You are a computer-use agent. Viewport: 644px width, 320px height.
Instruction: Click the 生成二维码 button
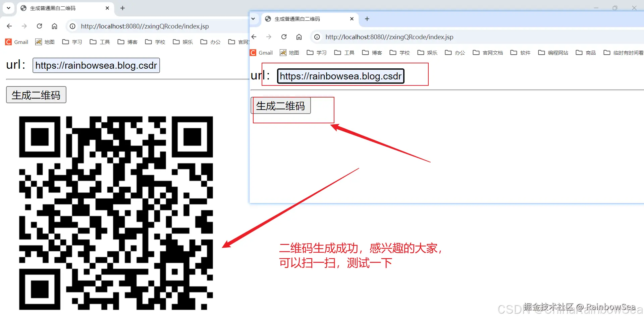281,106
